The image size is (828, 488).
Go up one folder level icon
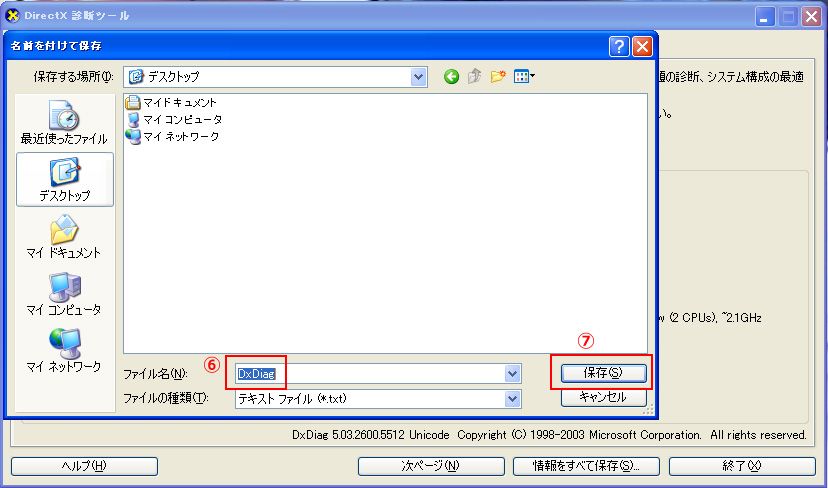click(x=474, y=77)
